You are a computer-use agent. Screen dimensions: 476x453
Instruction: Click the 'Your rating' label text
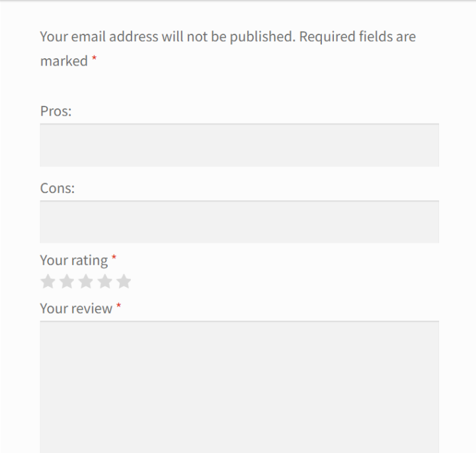point(73,260)
